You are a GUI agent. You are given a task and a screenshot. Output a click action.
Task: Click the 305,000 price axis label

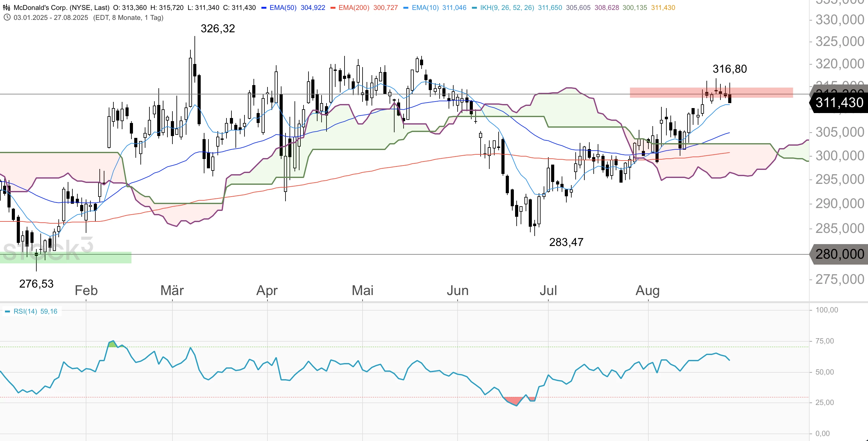click(x=840, y=132)
